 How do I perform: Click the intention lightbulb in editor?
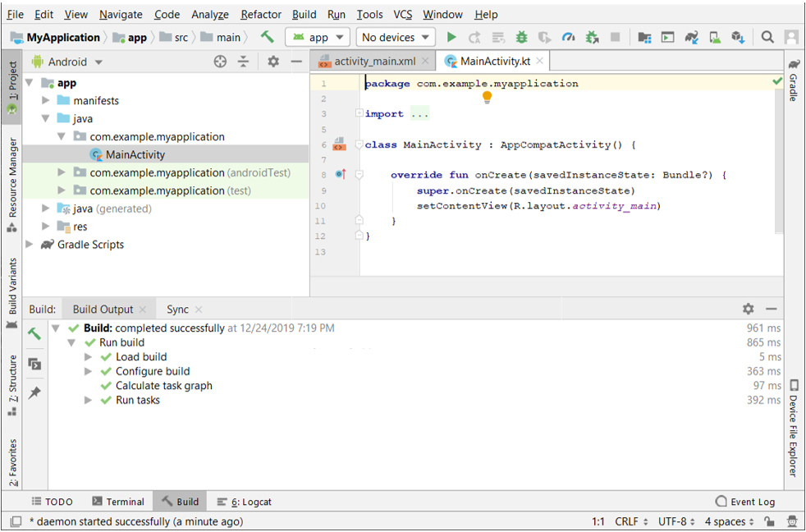pos(487,98)
